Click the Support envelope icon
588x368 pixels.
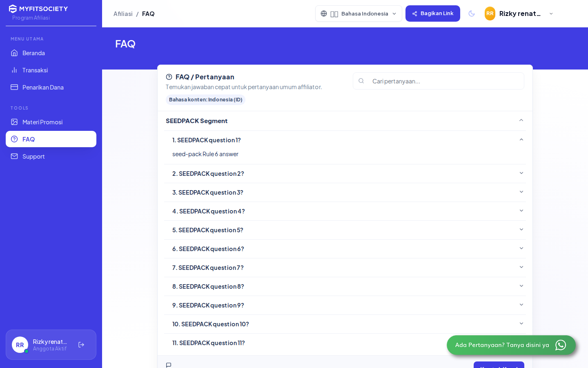click(x=14, y=156)
